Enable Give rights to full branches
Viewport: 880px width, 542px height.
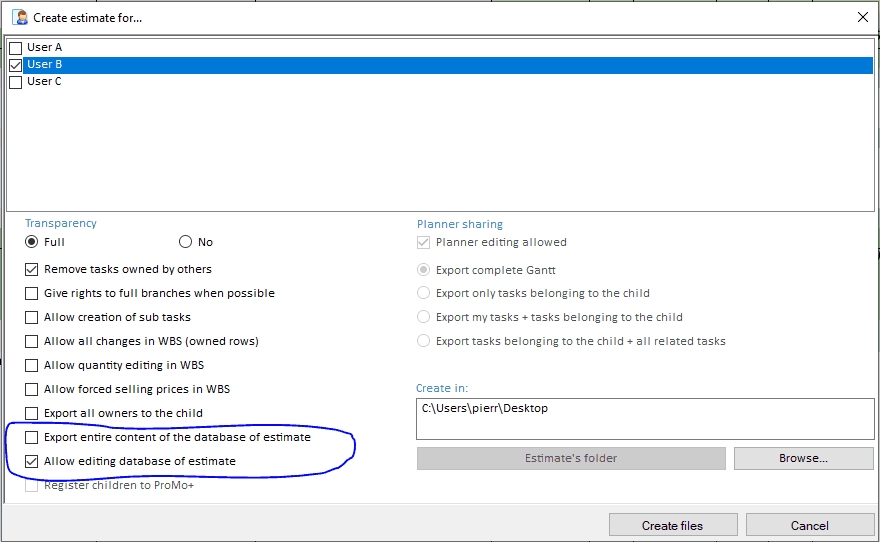point(32,294)
